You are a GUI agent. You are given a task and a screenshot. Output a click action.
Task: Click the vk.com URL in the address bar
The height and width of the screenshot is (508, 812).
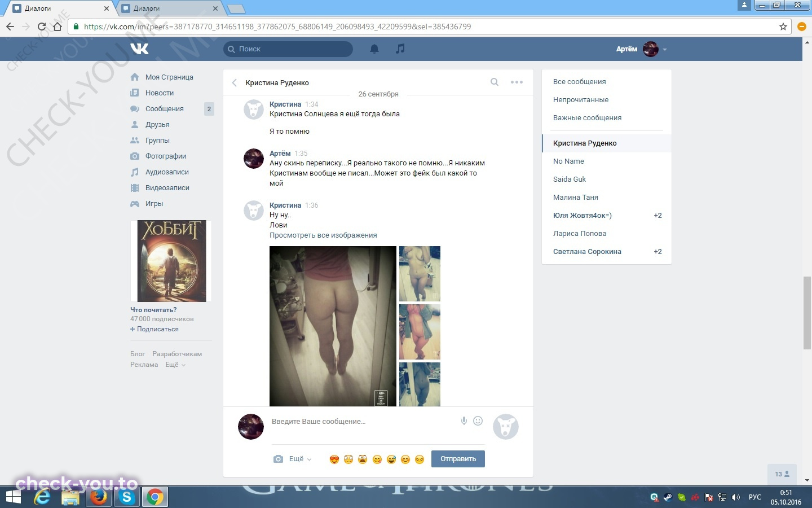(x=277, y=27)
